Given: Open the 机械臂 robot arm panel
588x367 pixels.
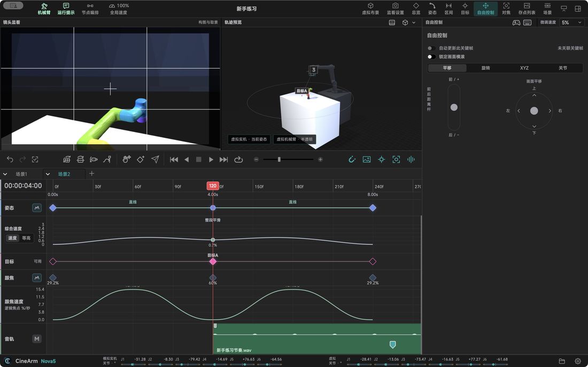Looking at the screenshot, I should (44, 9).
